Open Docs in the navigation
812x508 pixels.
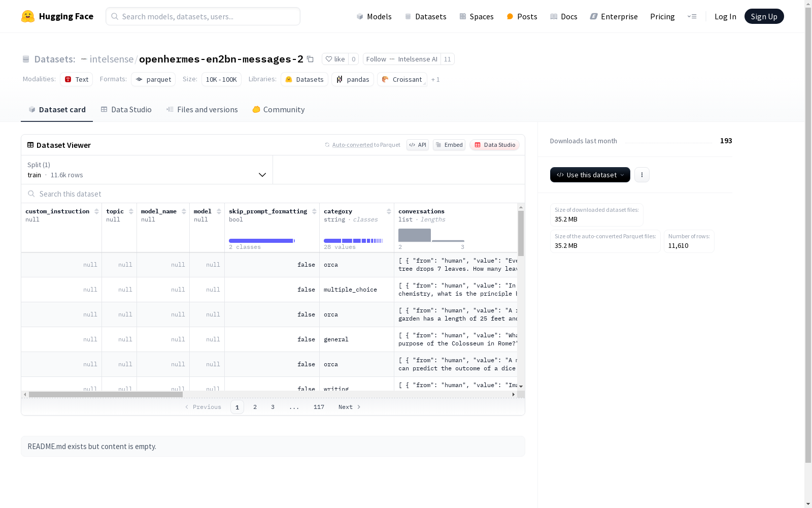[564, 16]
